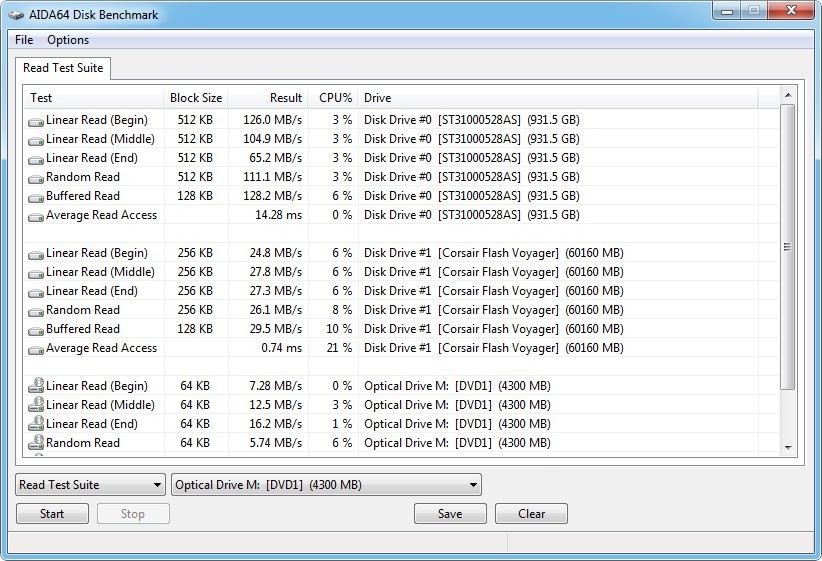
Task: Click the Save button
Action: (x=450, y=514)
